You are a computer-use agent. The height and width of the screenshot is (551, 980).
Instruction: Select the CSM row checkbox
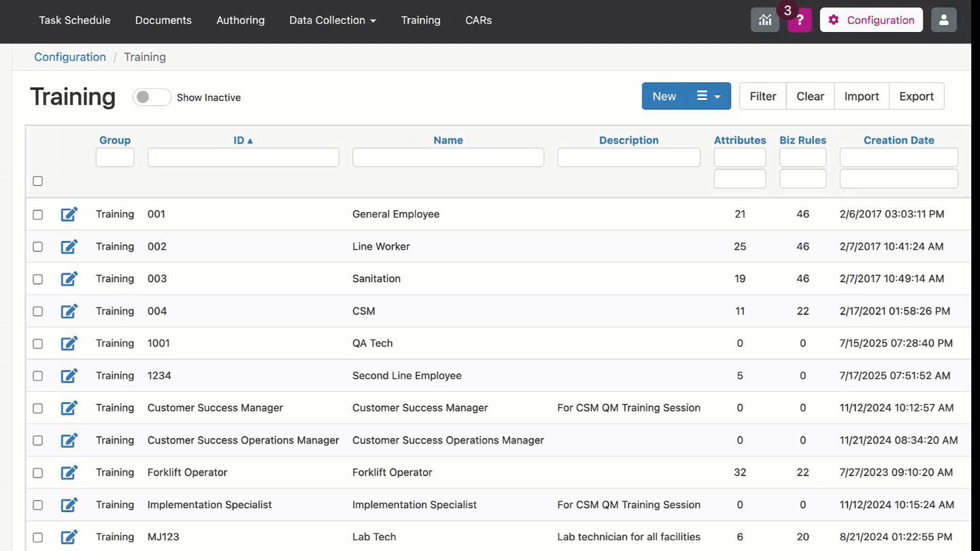tap(38, 311)
